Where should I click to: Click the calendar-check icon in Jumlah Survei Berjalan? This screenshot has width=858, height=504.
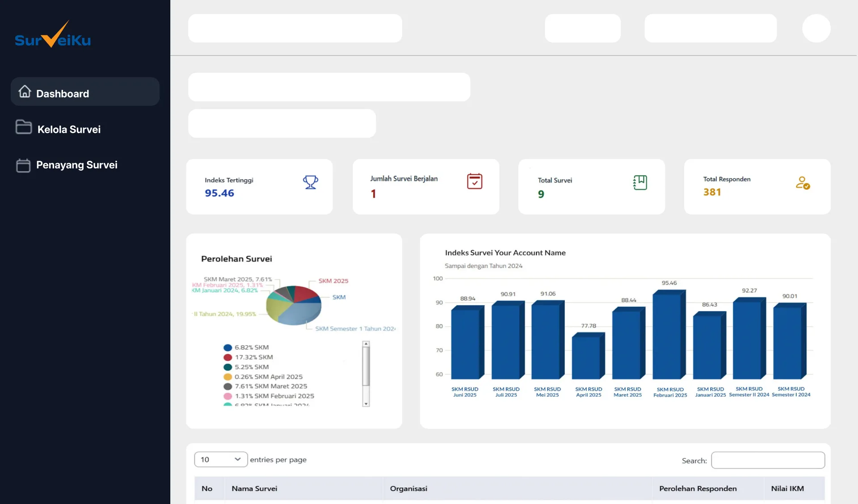475,181
